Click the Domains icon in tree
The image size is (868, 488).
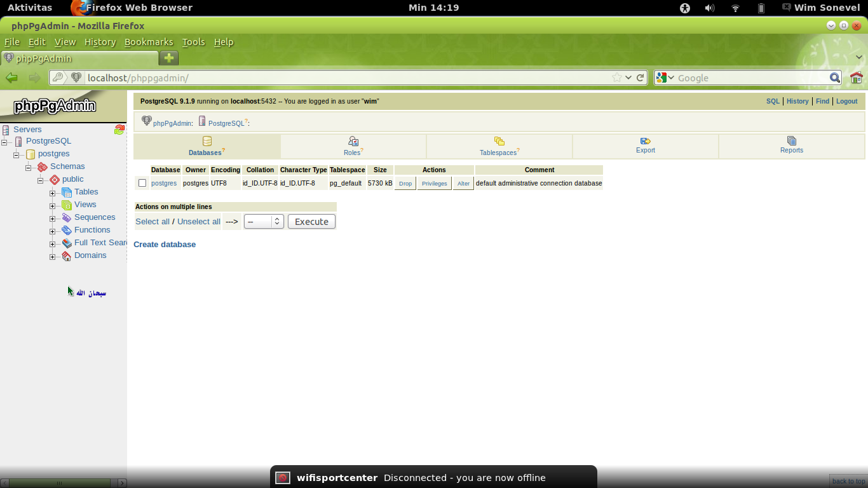click(67, 255)
